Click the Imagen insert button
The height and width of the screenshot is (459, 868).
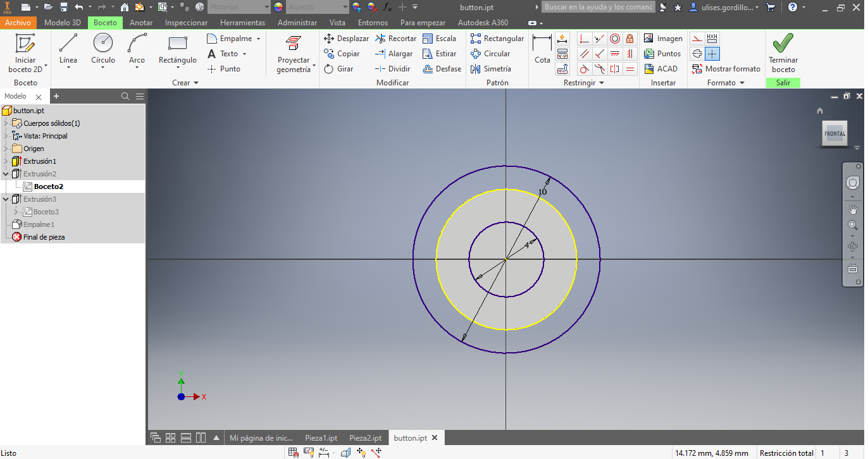tap(663, 39)
